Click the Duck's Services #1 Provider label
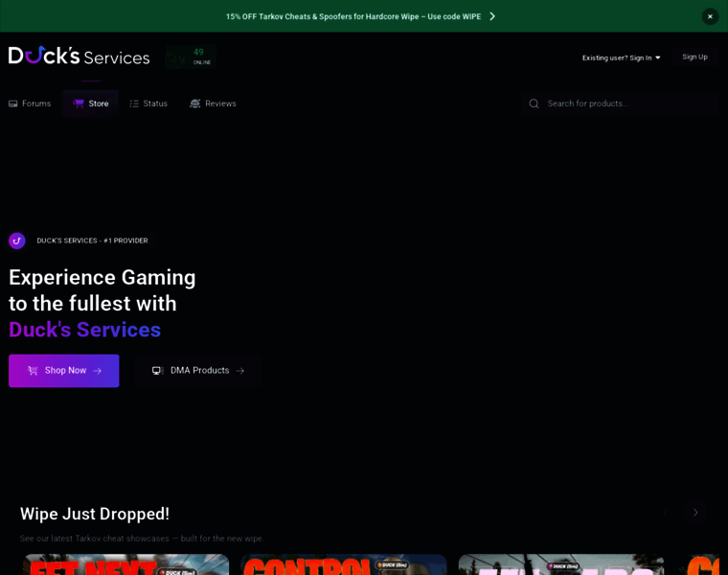The height and width of the screenshot is (575, 728). pyautogui.click(x=92, y=241)
